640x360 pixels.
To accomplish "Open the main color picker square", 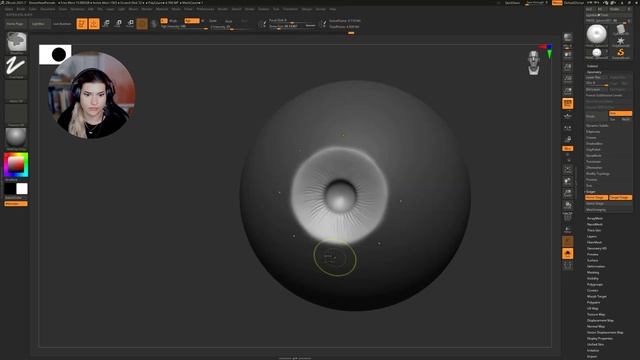I will pos(16,165).
